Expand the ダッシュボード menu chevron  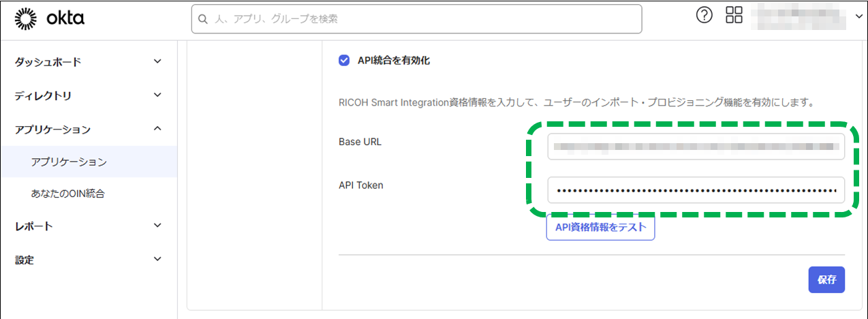[x=157, y=61]
